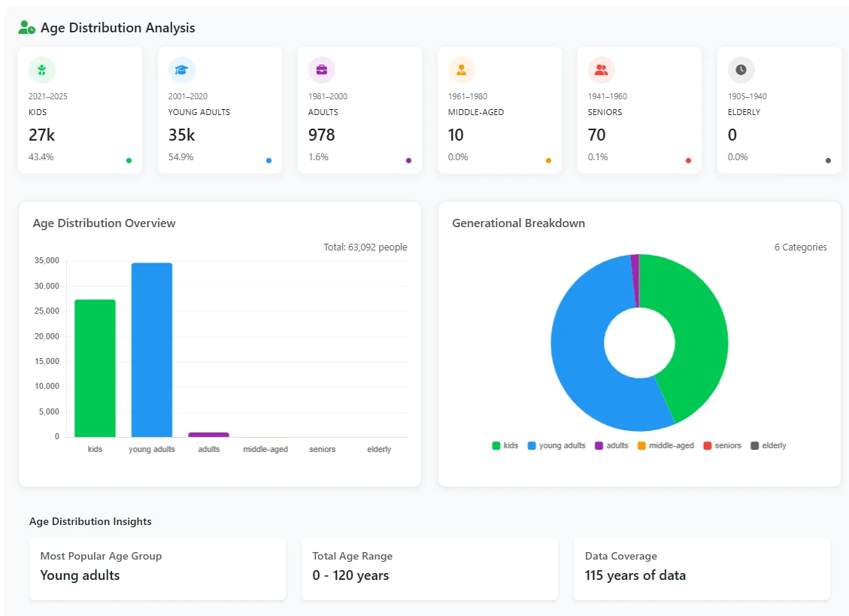849x616 pixels.
Task: Toggle elderly legend item
Action: tap(769, 446)
